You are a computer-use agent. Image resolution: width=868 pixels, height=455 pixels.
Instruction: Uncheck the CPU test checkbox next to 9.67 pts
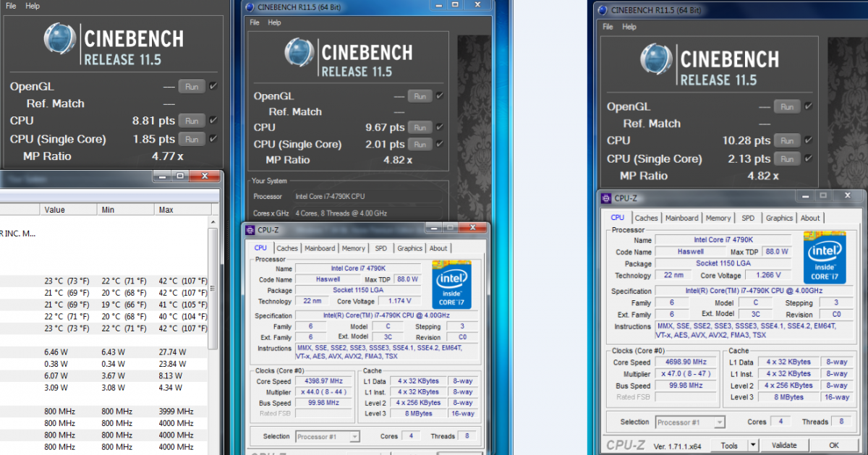[x=440, y=127]
